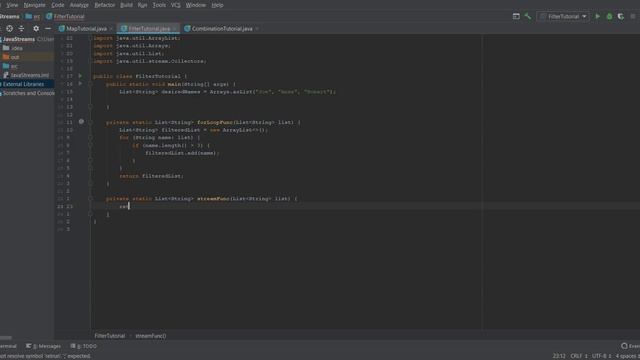
Task: Click FilterTutorial in the navigation breadcrumb
Action: [x=65, y=17]
